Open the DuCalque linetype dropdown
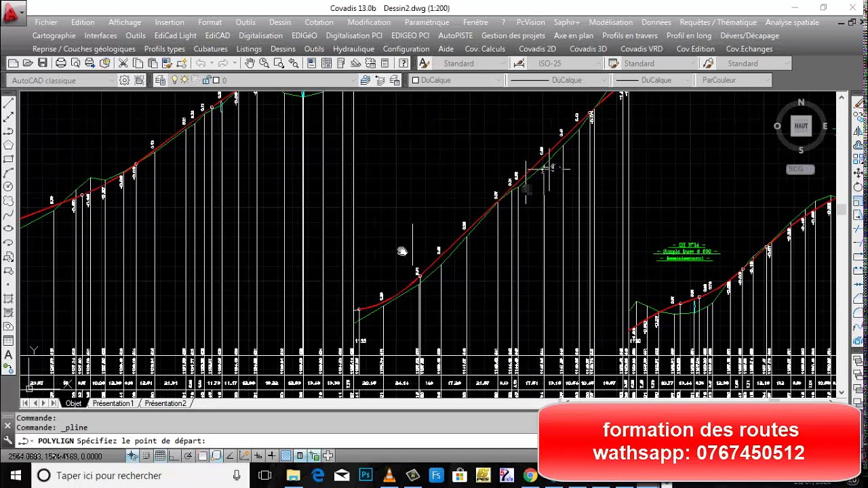The height and width of the screenshot is (488, 868). 558,80
